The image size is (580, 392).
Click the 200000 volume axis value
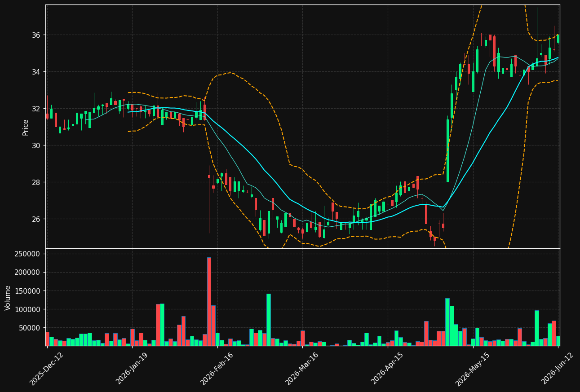point(27,273)
